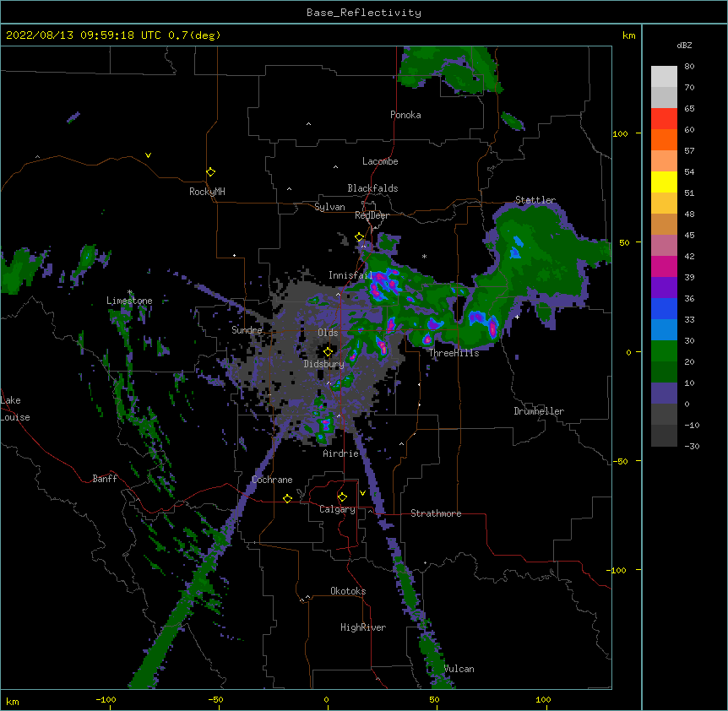The height and width of the screenshot is (711, 728).
Task: Click the yellow diamond marker above RockyMH
Action: pos(210,172)
